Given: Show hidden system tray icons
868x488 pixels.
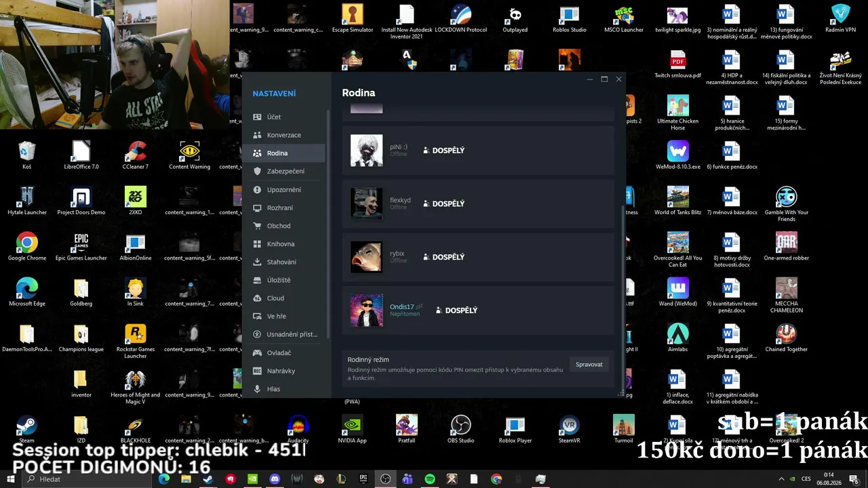Looking at the screenshot, I should (x=781, y=479).
